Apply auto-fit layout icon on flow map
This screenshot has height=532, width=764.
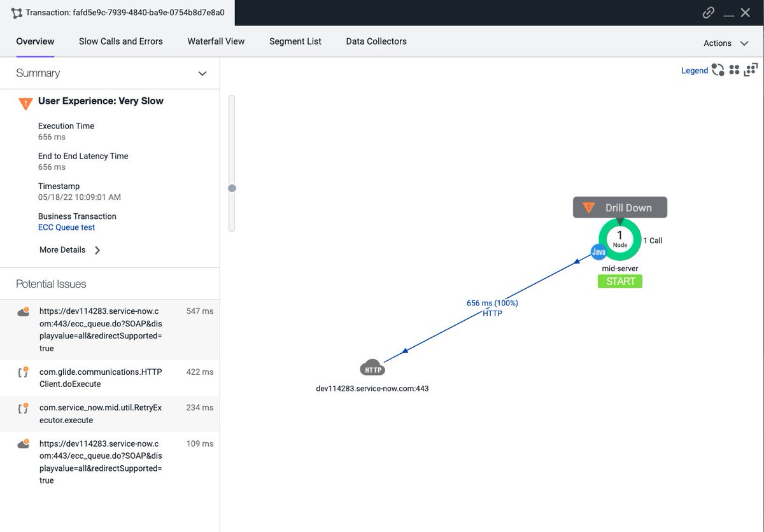[751, 70]
